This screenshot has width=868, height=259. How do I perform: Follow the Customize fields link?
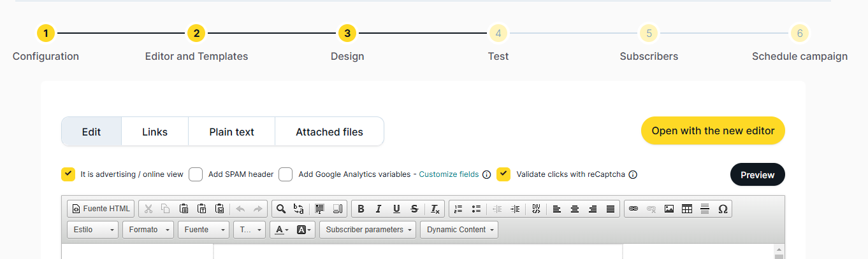tap(449, 174)
